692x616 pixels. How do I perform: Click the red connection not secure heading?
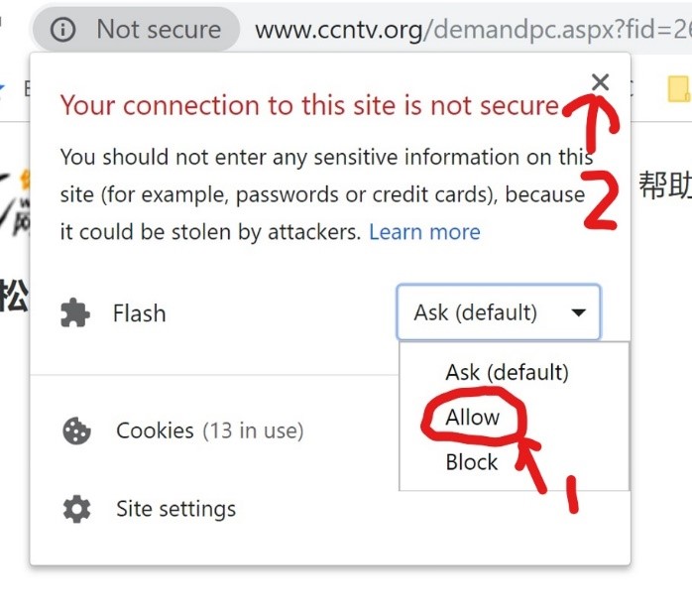309,105
